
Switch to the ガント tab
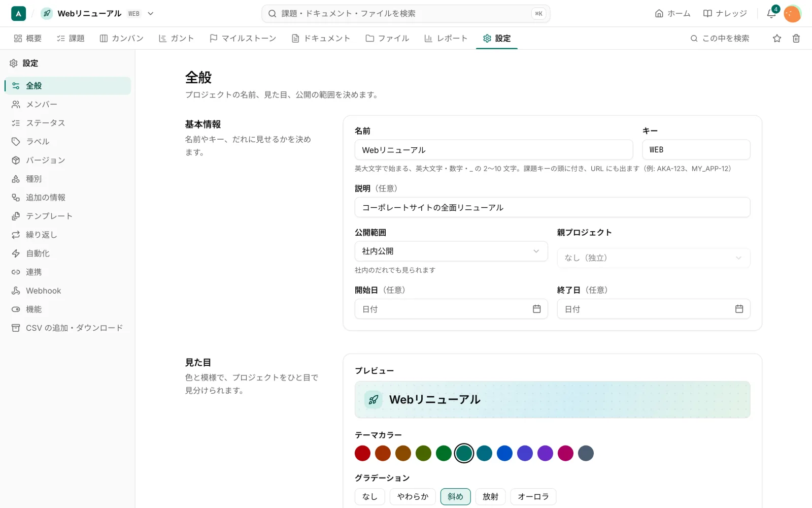tap(176, 38)
